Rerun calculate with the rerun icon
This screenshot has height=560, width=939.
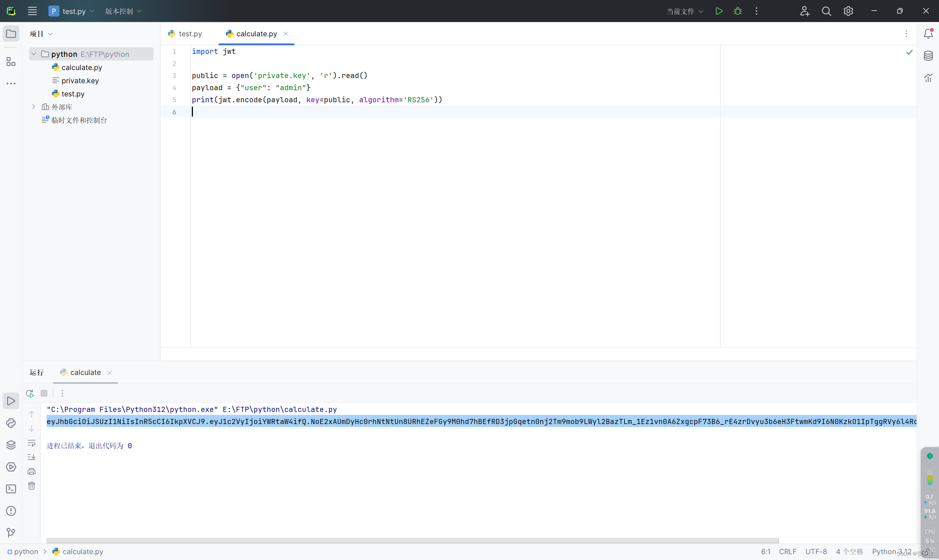pos(30,393)
